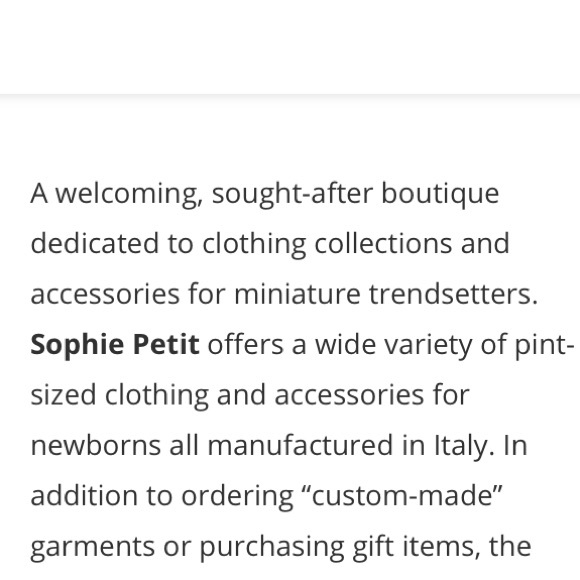Click the word "welcoming" in first line
This screenshot has height=580, width=580.
pyautogui.click(x=129, y=195)
